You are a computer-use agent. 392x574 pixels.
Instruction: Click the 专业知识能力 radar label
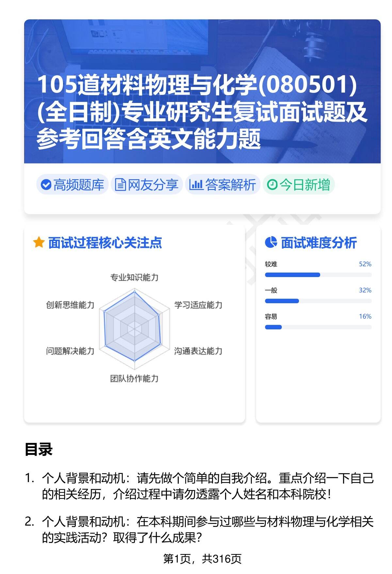134,278
